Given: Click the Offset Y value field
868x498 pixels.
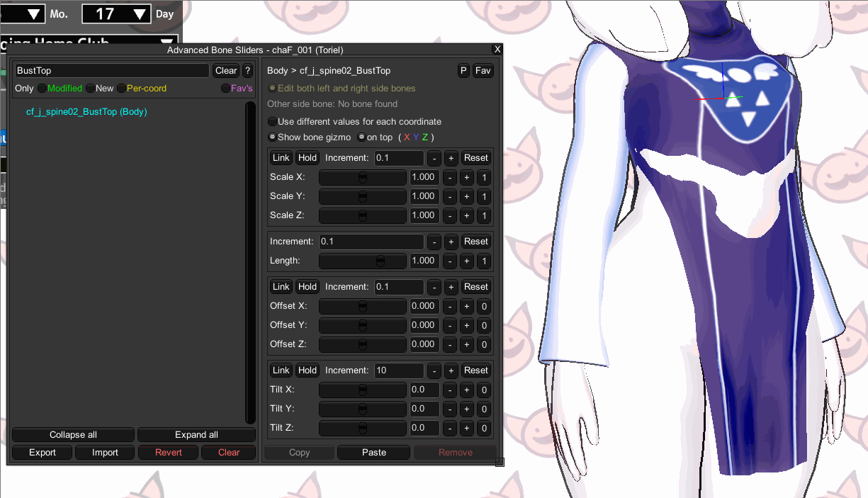Looking at the screenshot, I should (x=424, y=325).
